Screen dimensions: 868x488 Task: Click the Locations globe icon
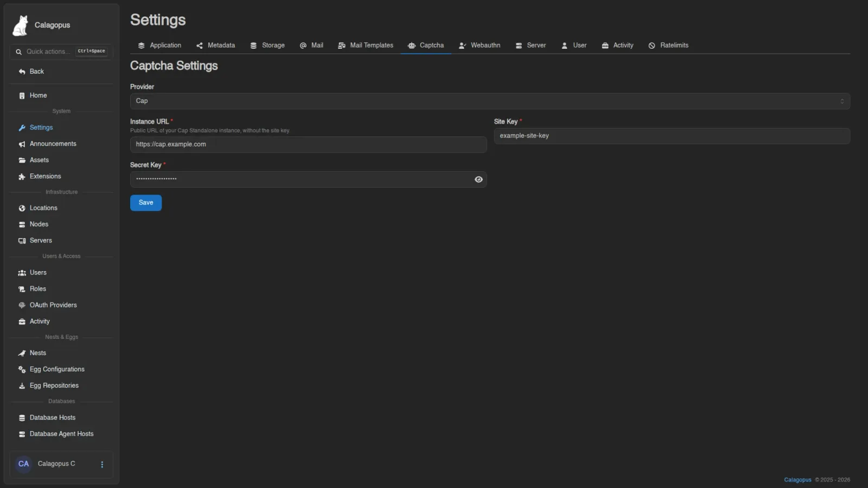pyautogui.click(x=22, y=208)
